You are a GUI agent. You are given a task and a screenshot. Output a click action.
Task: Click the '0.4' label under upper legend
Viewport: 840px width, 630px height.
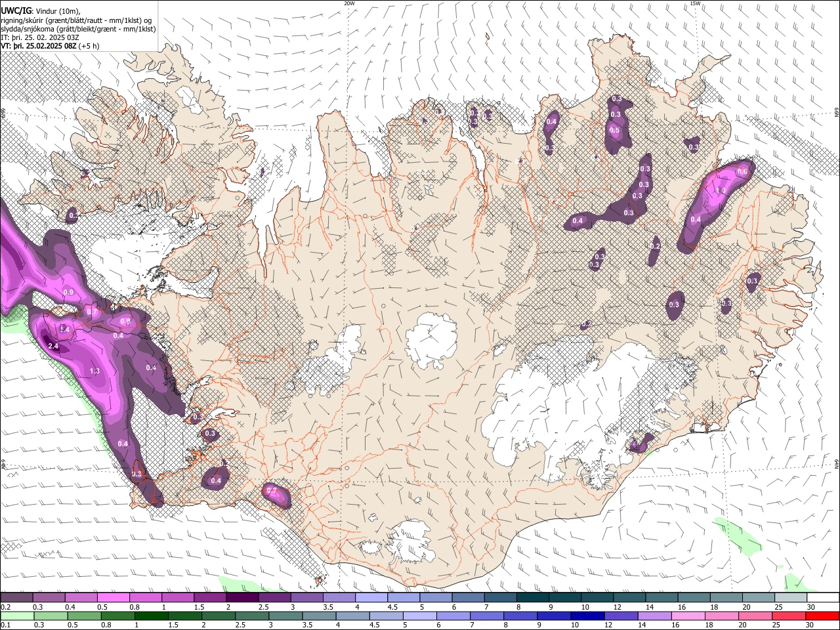pos(70,607)
